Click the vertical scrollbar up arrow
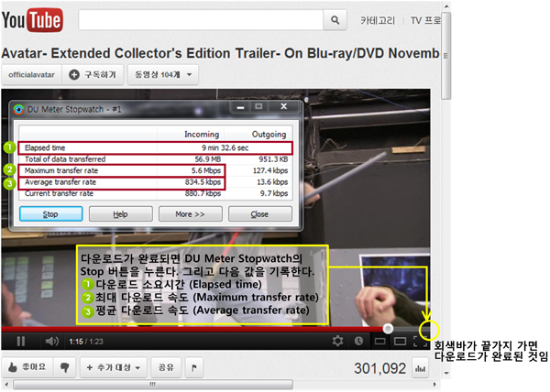The height and width of the screenshot is (392, 550). point(446,6)
